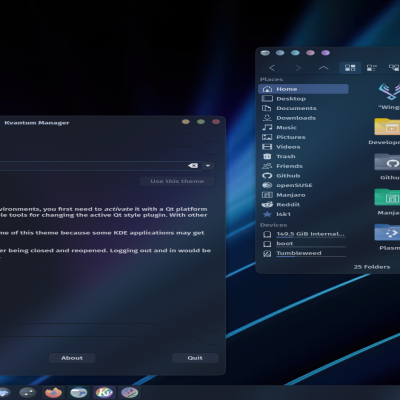Click the Pictures icon in Places
The width and height of the screenshot is (400, 400).
pyautogui.click(x=267, y=137)
